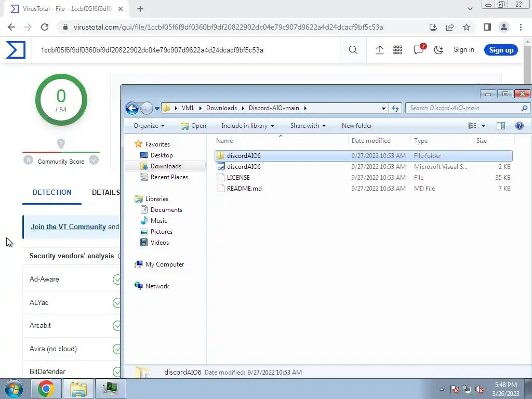Switch to the DETECTION tab
Viewport: 532px width, 399px height.
point(52,192)
